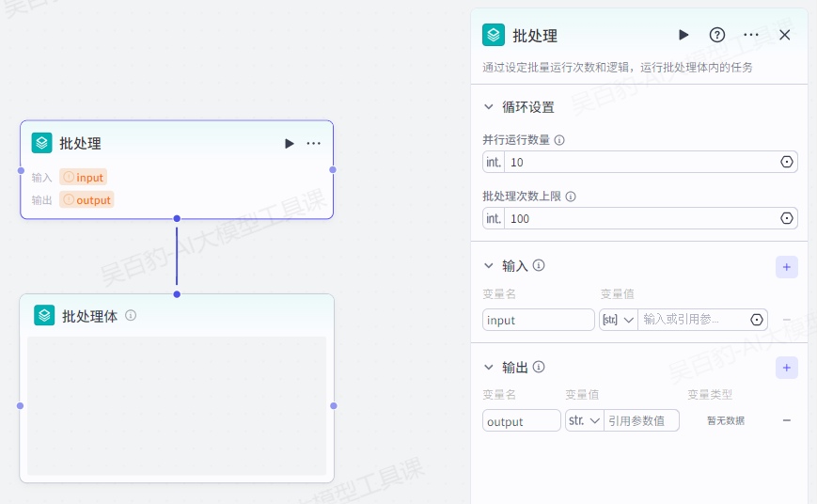Screen dimensions: 817x504
Task: Open reference picker for input variable value
Action: pyautogui.click(x=757, y=320)
